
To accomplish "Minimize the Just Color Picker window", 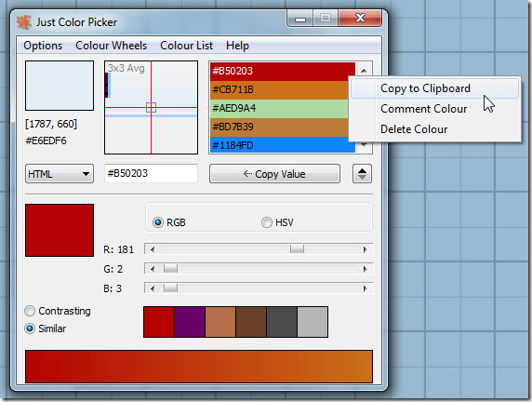I will pyautogui.click(x=299, y=19).
